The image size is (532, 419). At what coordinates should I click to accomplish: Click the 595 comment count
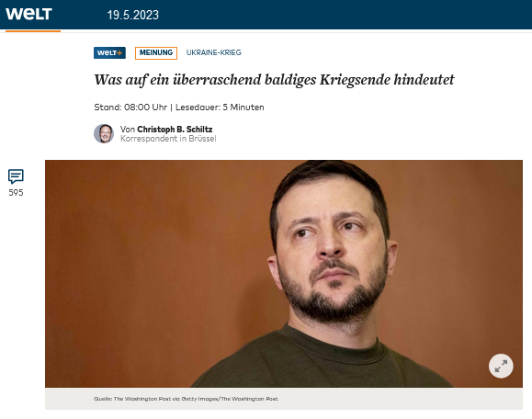[16, 193]
